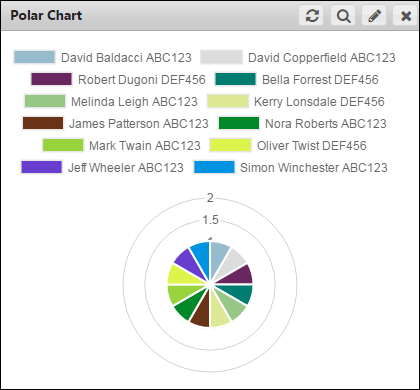The height and width of the screenshot is (390, 420).
Task: Toggle Bella Forrest DEF456 legend item
Action: pyautogui.click(x=297, y=79)
